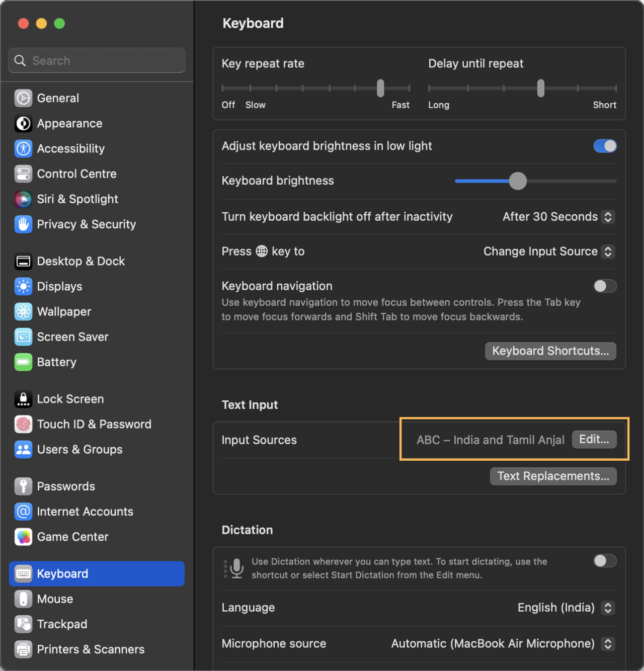Click the Keyboard Shortcuts button

(550, 351)
